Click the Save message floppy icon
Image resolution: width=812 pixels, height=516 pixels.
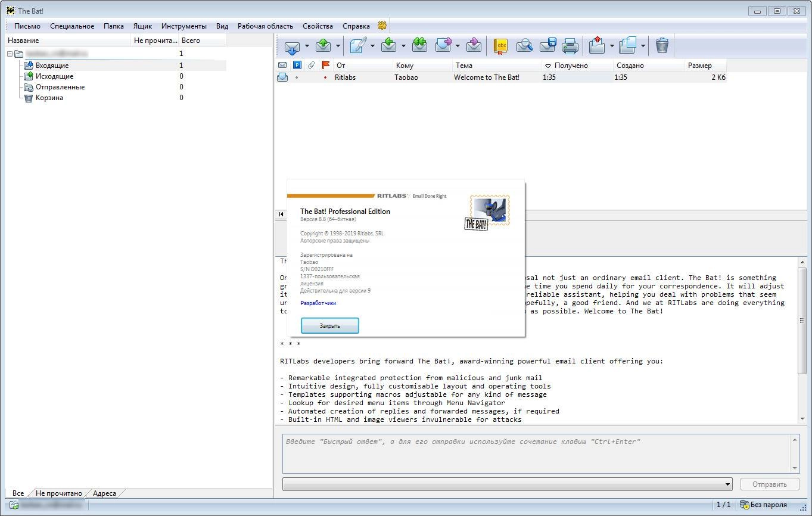pos(547,46)
